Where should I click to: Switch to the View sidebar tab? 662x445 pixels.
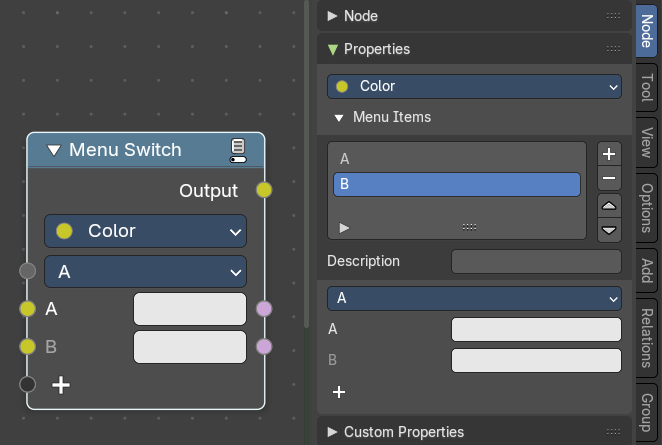(x=647, y=142)
